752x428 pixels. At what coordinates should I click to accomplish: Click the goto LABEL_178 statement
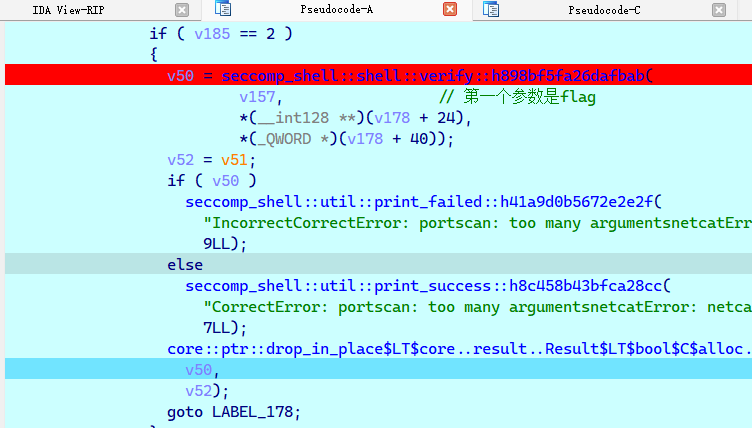tap(234, 412)
